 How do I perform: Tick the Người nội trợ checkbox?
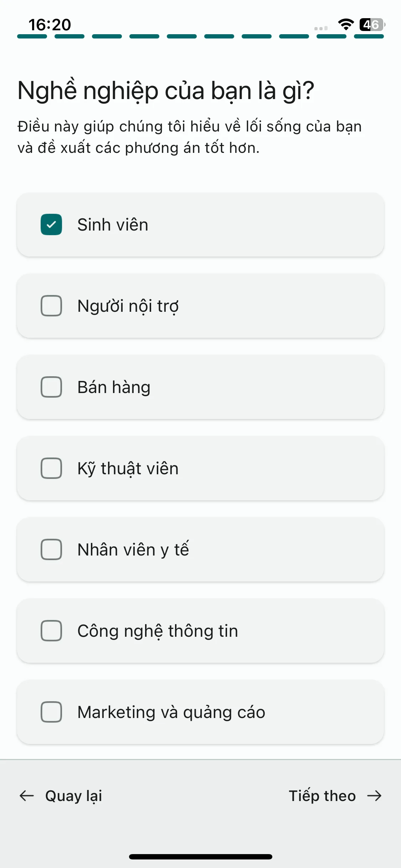pos(51,306)
